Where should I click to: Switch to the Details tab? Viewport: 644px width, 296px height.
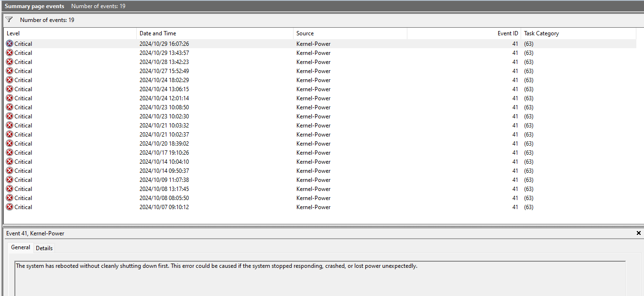coord(44,248)
